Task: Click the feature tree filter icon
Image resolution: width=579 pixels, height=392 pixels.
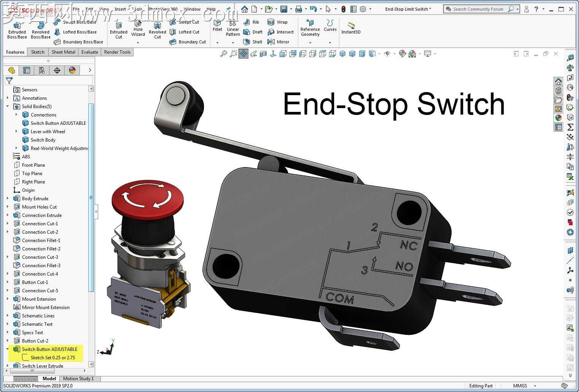Action: (10, 81)
